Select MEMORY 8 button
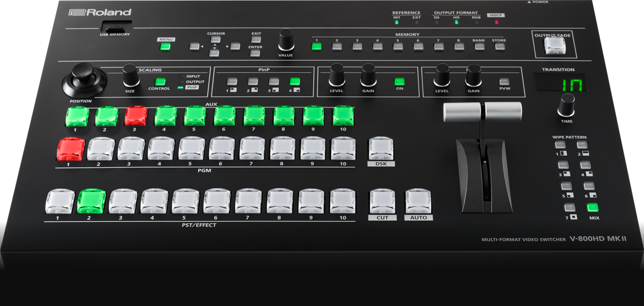 point(459,46)
